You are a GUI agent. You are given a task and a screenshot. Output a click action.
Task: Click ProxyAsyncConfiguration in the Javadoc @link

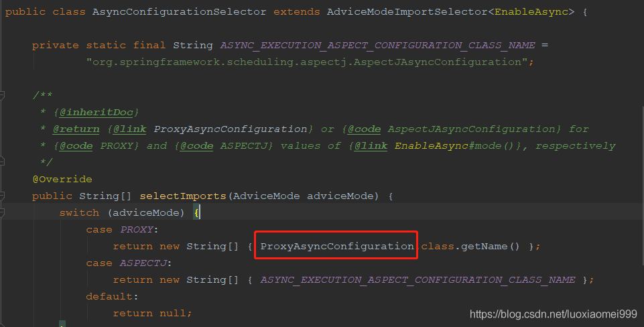pos(231,129)
